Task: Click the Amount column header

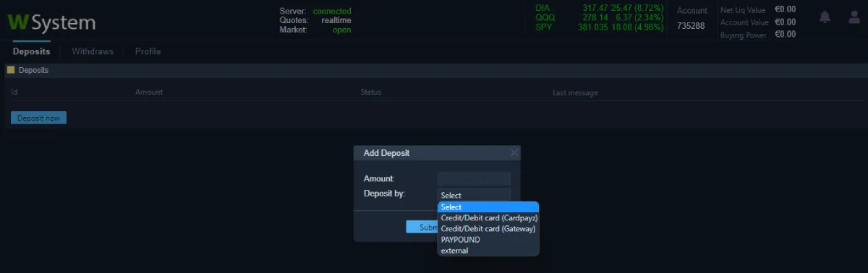Action: [149, 92]
